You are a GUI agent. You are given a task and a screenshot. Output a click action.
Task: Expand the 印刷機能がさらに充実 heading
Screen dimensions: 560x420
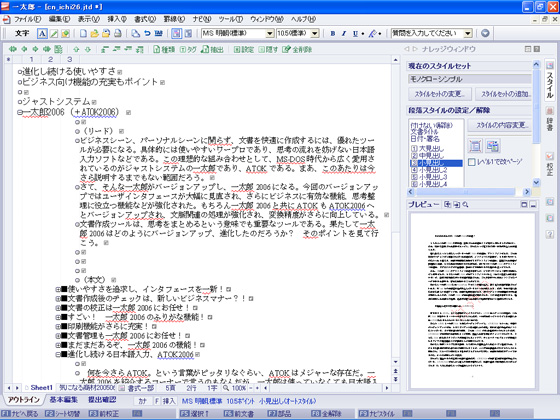tap(58, 326)
